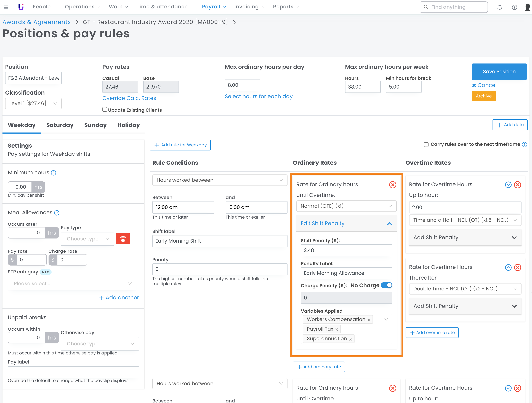Open the hamburger navigation menu
Screen dimensions: 532x403
click(6, 7)
